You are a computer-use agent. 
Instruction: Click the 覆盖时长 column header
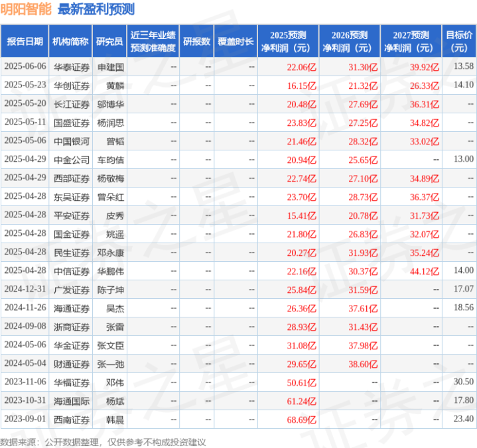click(236, 41)
